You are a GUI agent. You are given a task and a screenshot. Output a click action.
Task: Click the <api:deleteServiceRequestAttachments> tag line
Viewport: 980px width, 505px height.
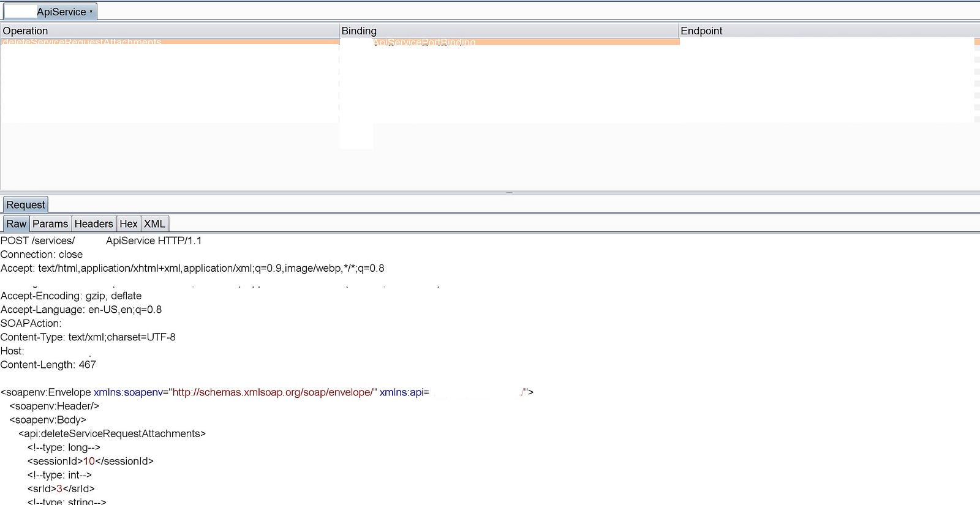tap(112, 433)
